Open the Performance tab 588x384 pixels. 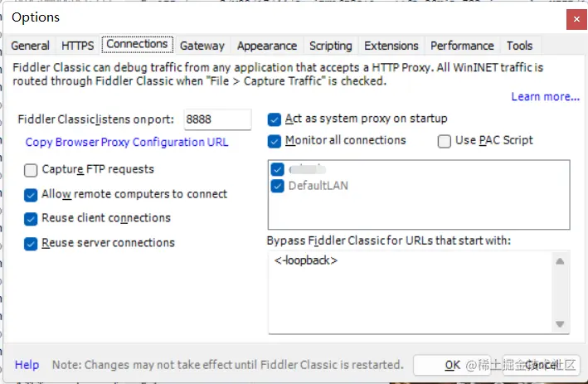click(462, 46)
